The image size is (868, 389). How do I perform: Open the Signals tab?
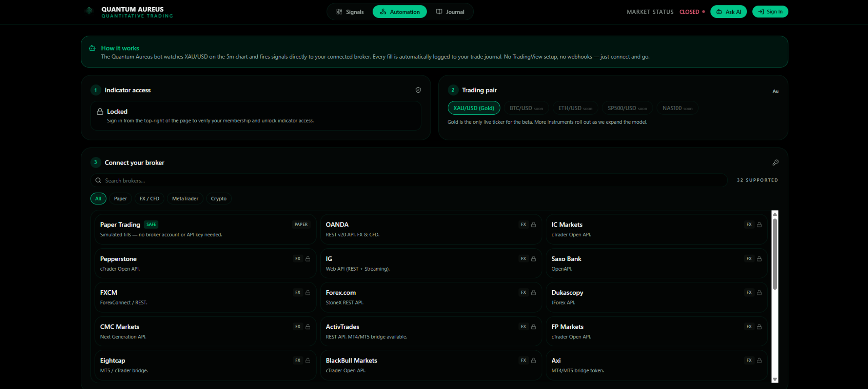point(350,12)
